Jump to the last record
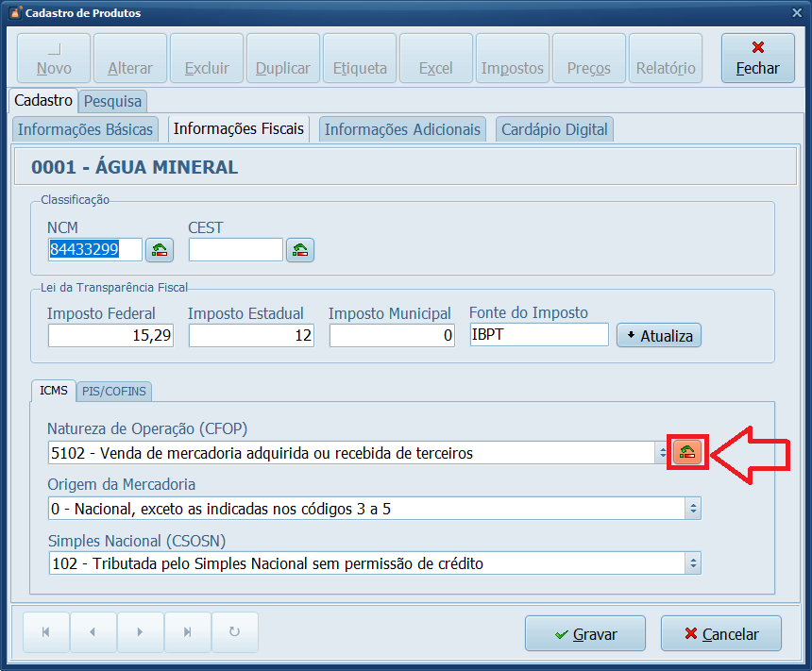 click(x=187, y=632)
